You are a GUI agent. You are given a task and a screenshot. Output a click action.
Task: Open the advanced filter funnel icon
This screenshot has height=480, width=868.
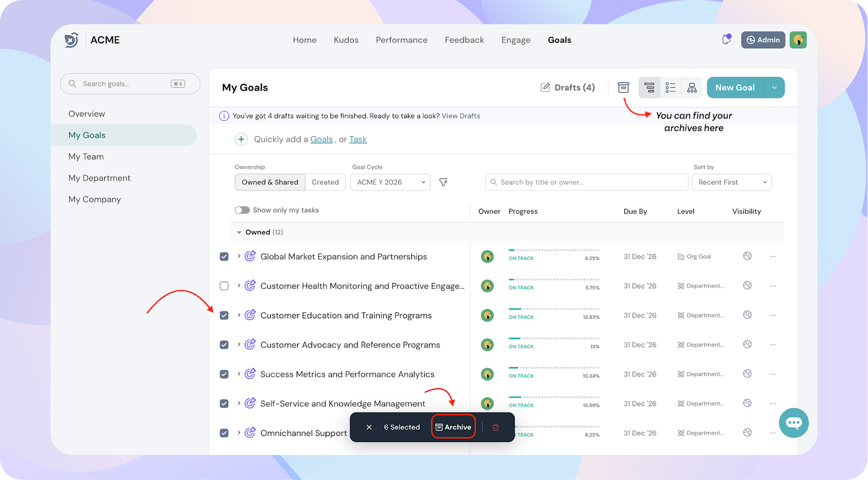coord(443,182)
